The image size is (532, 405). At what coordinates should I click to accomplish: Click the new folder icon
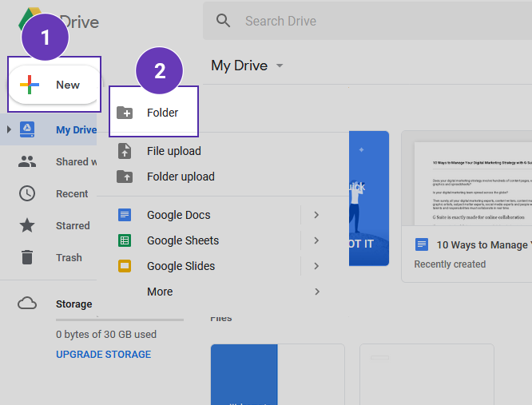click(x=125, y=113)
